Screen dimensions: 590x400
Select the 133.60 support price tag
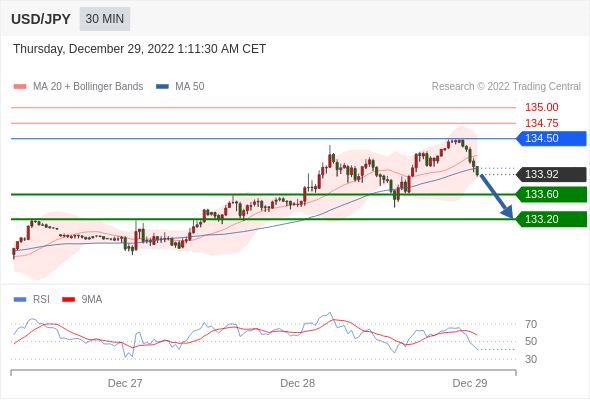(x=551, y=195)
